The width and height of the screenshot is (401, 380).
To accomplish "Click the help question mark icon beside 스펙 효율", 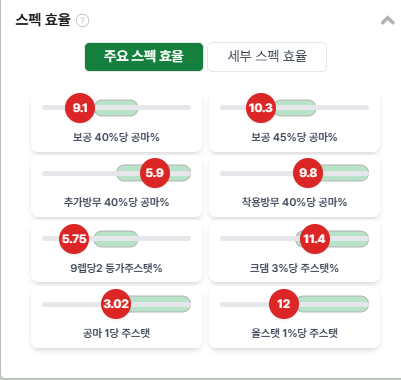I will tap(82, 21).
